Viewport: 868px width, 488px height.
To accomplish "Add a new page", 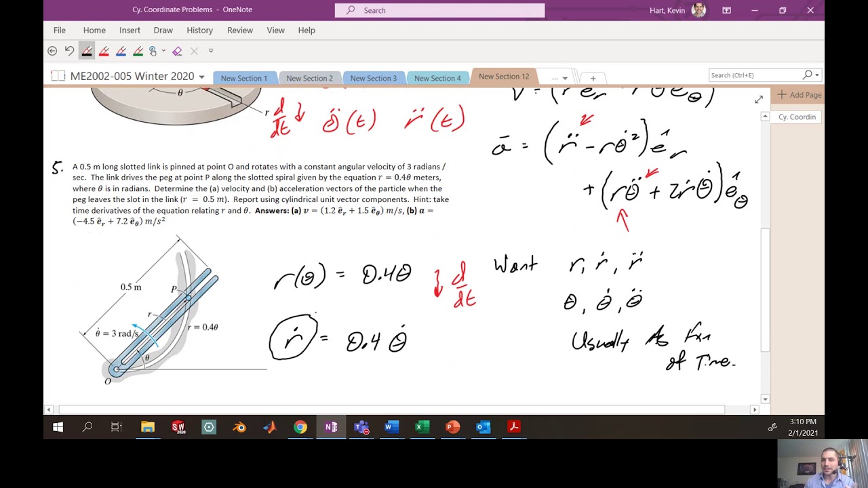I will point(800,95).
